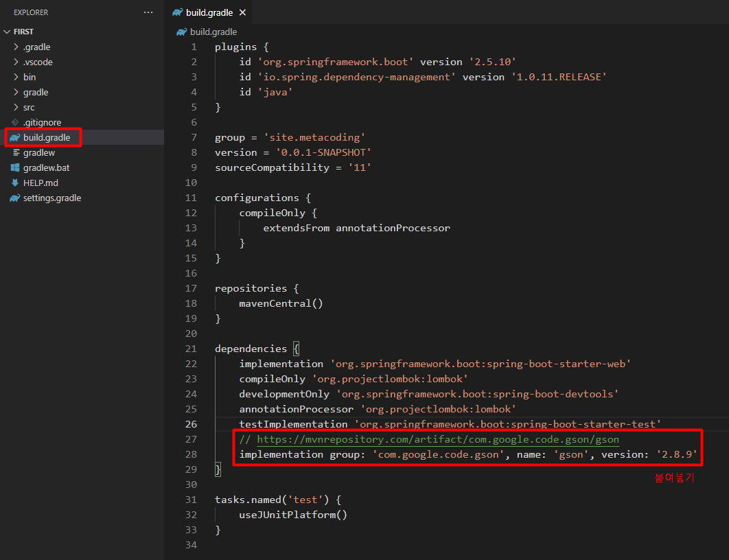Switch to the build.gradle tab

[209, 12]
